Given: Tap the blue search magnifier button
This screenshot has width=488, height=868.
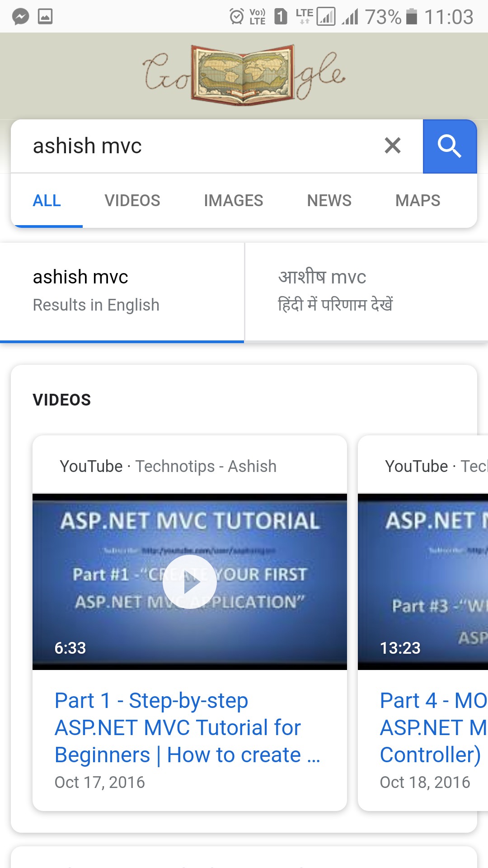Looking at the screenshot, I should pos(450,146).
